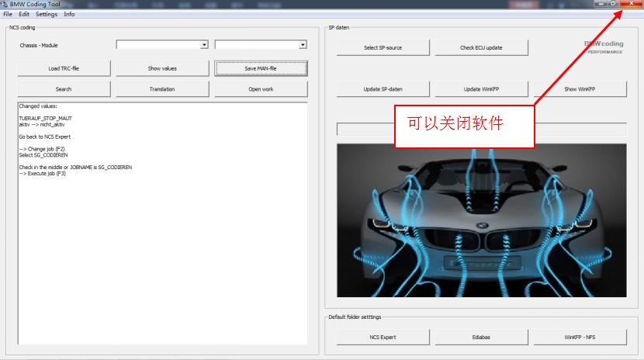Click the Update WinKFP button
The height and width of the screenshot is (360, 644).
point(481,89)
